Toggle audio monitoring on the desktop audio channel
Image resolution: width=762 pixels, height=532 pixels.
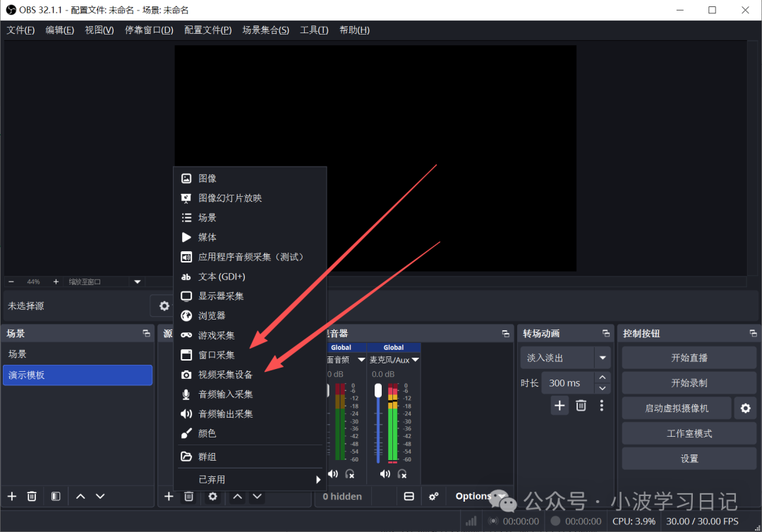pos(349,474)
